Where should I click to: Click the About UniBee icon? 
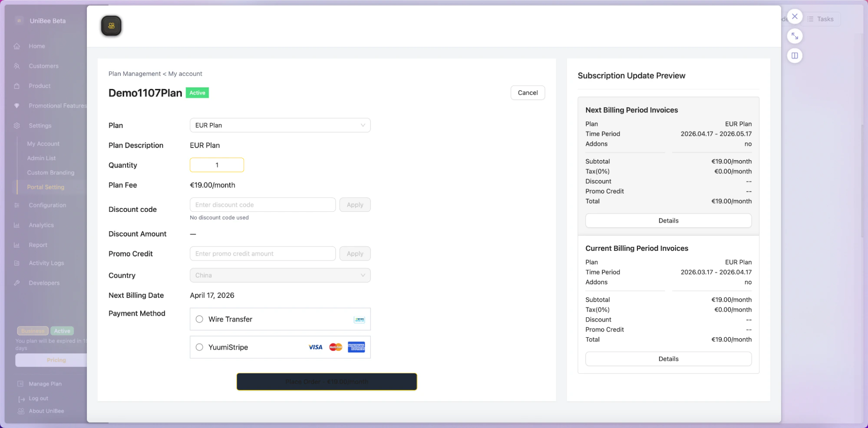20,411
